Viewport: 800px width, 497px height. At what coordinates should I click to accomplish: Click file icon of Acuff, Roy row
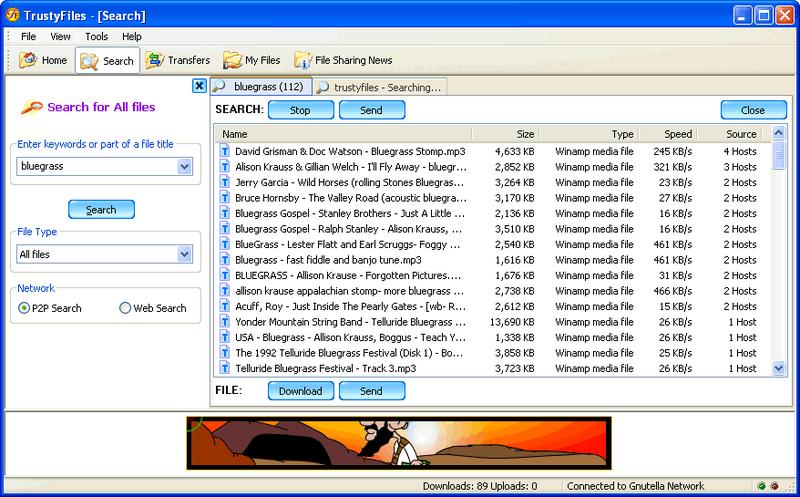coord(224,306)
